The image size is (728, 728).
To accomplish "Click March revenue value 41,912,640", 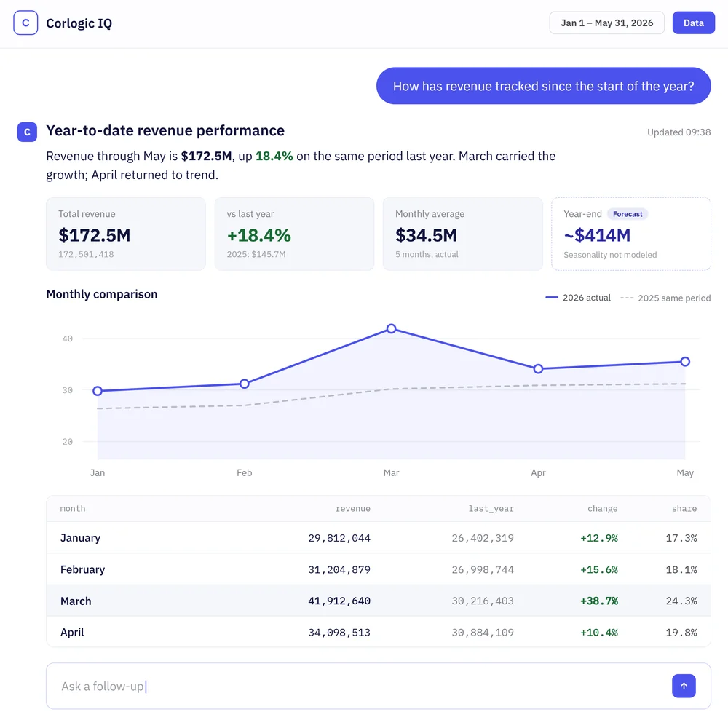I will click(339, 601).
